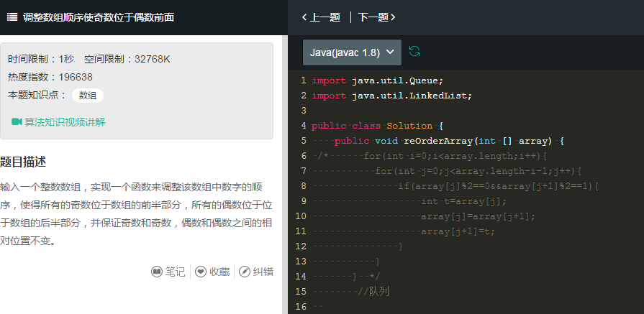
Task: Click the array[j+1]=t; line
Action: (458, 231)
